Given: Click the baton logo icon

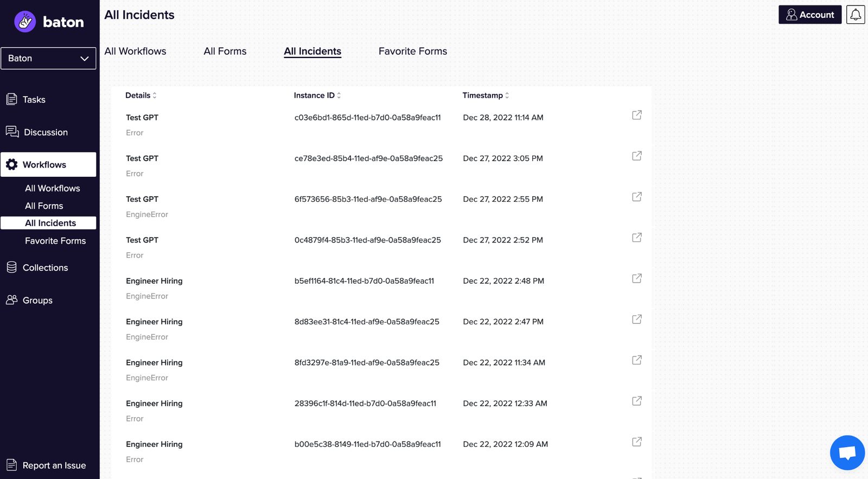Looking at the screenshot, I should (x=25, y=22).
